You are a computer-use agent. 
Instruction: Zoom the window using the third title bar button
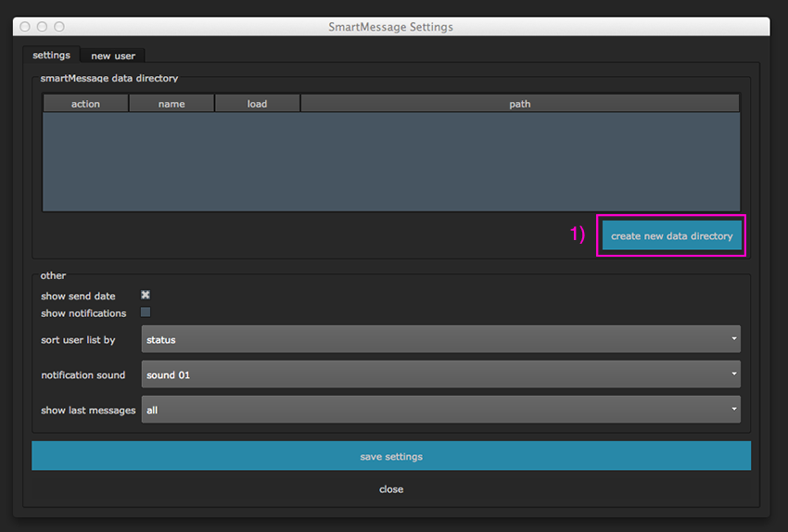pyautogui.click(x=59, y=27)
